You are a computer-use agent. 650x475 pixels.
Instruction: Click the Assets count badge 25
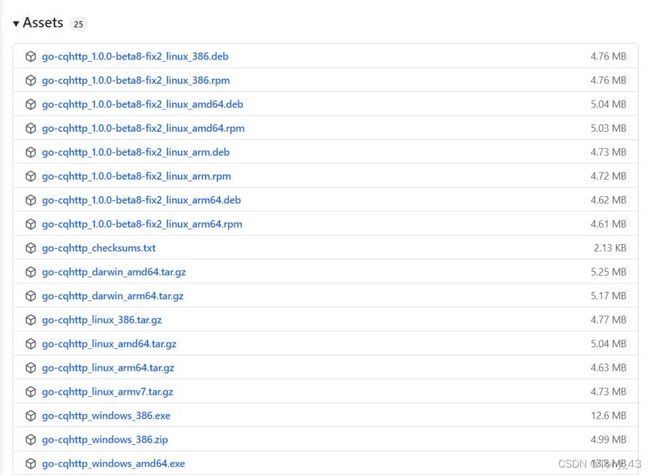point(78,24)
